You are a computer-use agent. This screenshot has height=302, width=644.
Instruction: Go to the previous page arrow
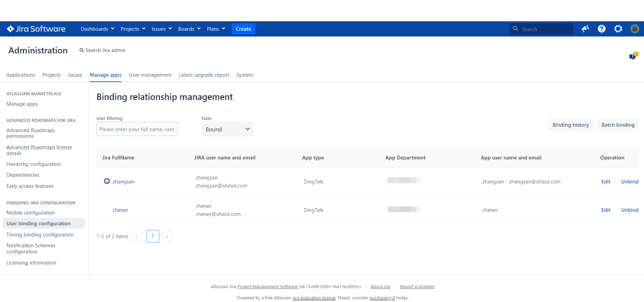tap(136, 236)
